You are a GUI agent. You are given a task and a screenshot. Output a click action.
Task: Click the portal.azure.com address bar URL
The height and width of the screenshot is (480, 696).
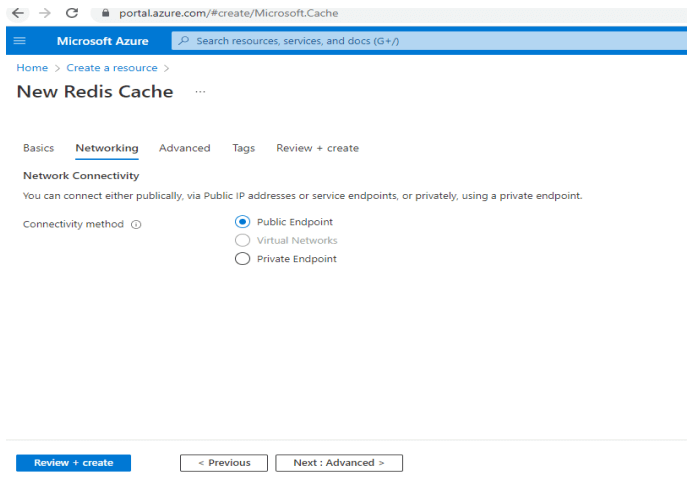pos(229,13)
